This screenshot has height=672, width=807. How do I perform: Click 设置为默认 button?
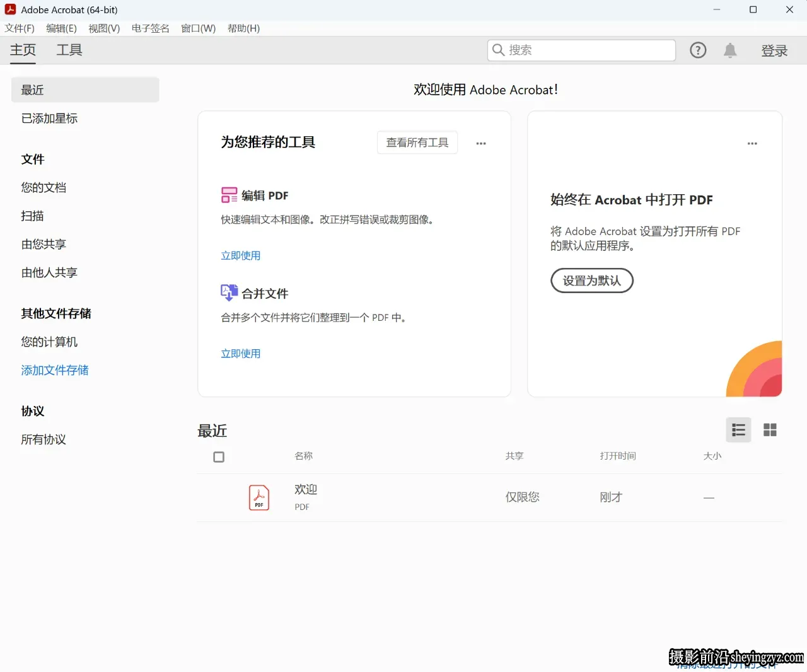coord(592,281)
